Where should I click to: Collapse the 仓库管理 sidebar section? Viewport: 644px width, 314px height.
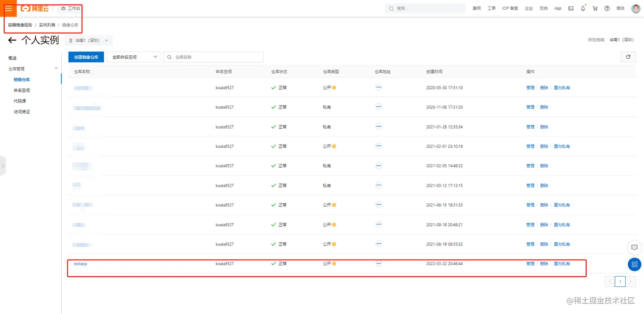(56, 69)
